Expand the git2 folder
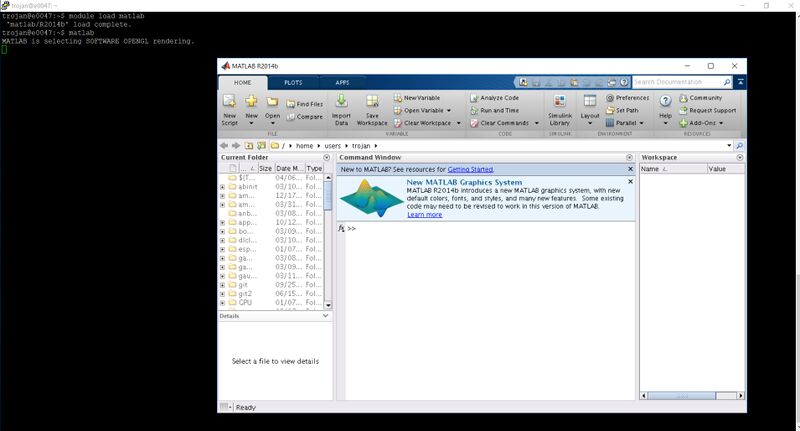Image resolution: width=800 pixels, height=431 pixels. pyautogui.click(x=222, y=294)
